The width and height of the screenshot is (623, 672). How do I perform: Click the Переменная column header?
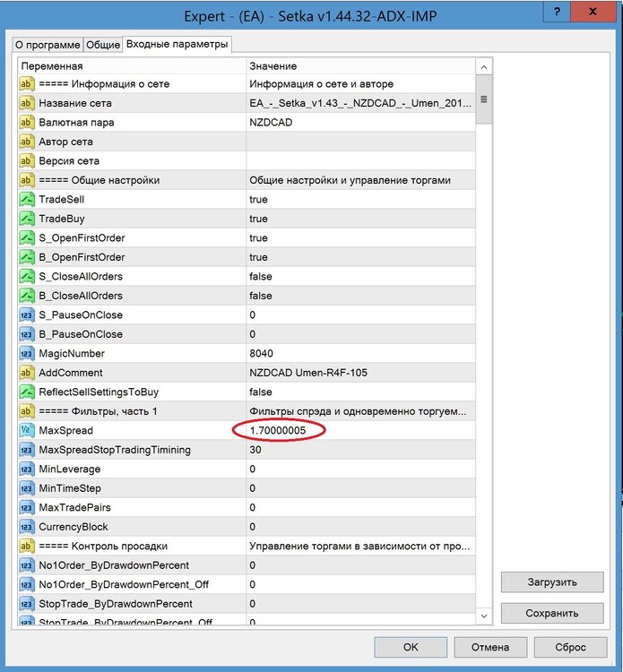(132, 66)
